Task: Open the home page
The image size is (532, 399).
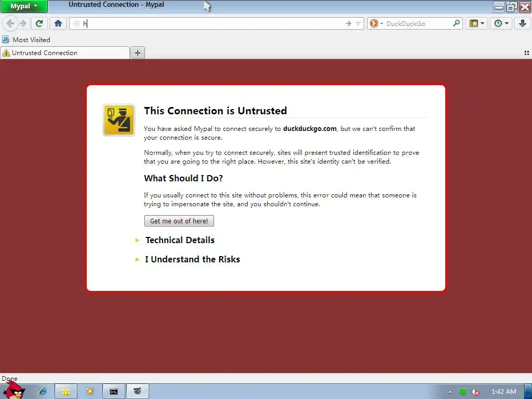Action: coord(58,23)
